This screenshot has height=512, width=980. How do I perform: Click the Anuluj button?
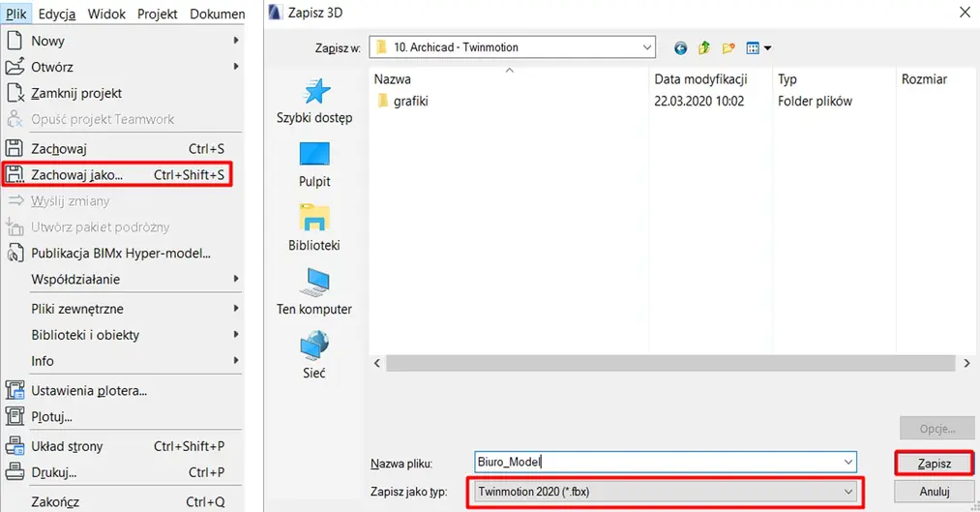(x=934, y=492)
